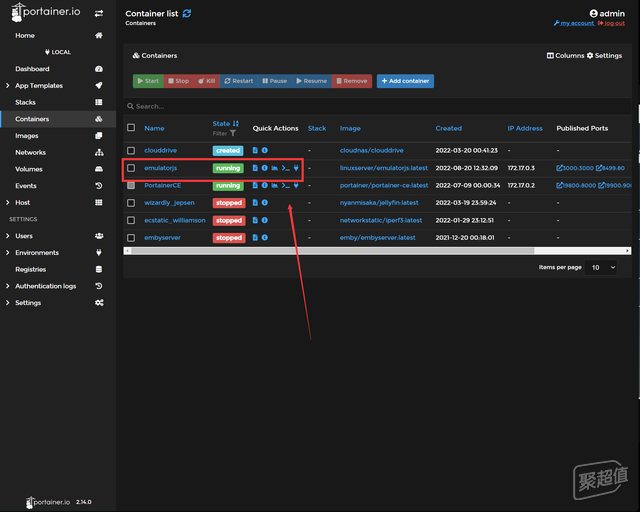640x512 pixels.
Task: Open the logs icon for wizardly_jepsen
Action: coord(255,203)
